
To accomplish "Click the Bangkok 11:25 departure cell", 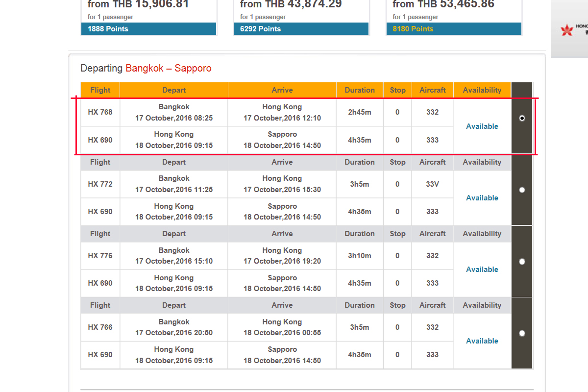I will 174,184.
